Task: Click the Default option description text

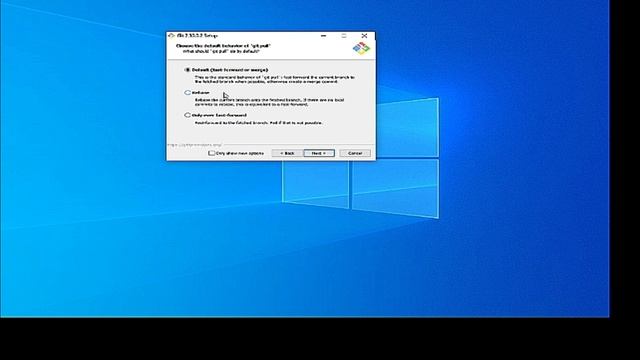Action: click(275, 79)
